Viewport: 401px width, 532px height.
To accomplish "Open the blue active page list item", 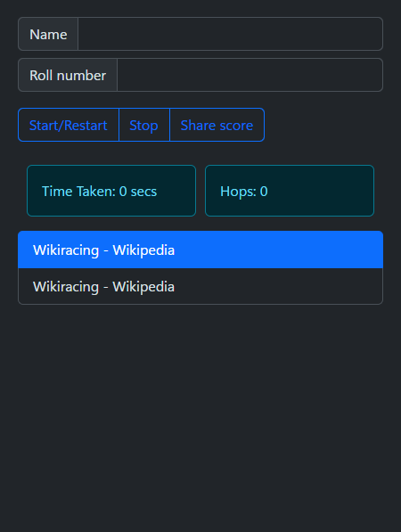I will [200, 250].
